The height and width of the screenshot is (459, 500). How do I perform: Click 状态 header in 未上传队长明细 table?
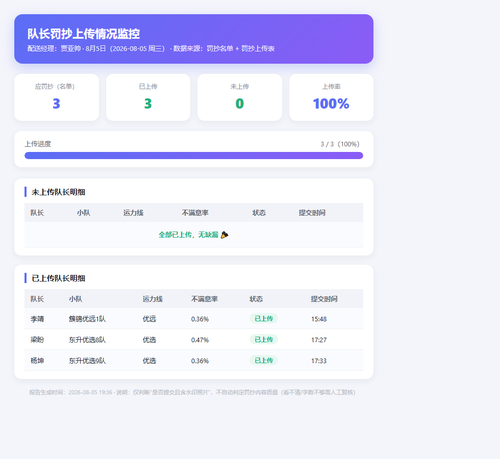pyautogui.click(x=259, y=213)
